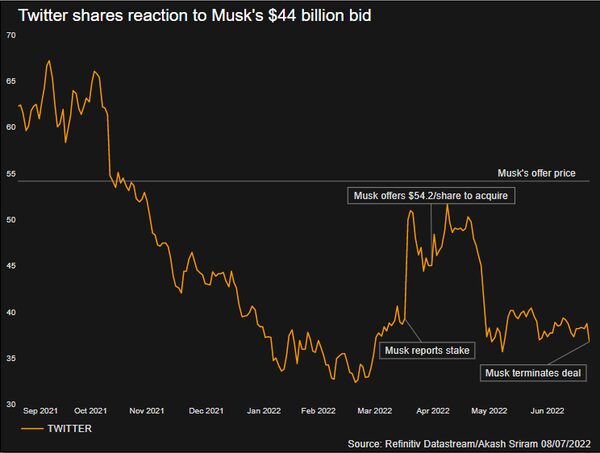Click the orange line swatch in the legend
Viewport: 600px width, 453px height.
point(32,428)
